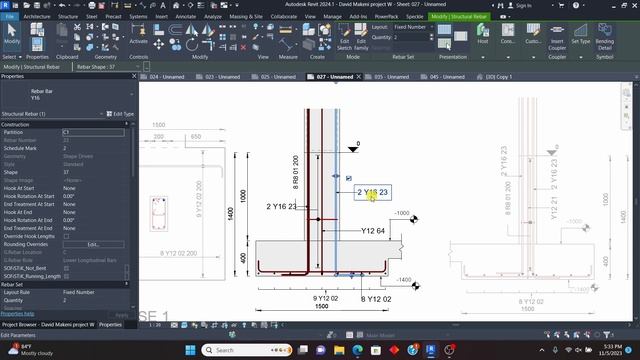640x360 pixels.
Task: Click the Undo arrow in quick access toolbar
Action: (x=62, y=5)
